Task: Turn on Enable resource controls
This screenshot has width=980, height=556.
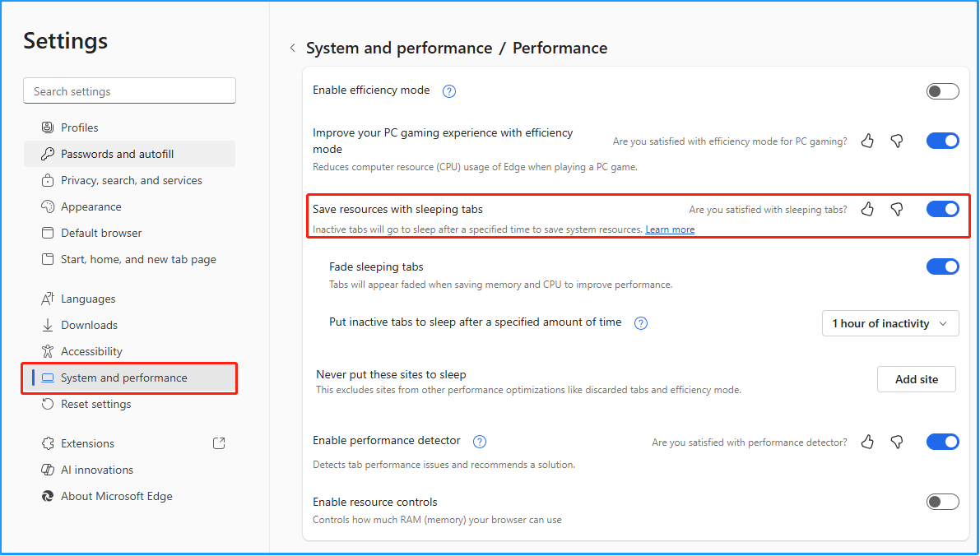Action: (942, 502)
